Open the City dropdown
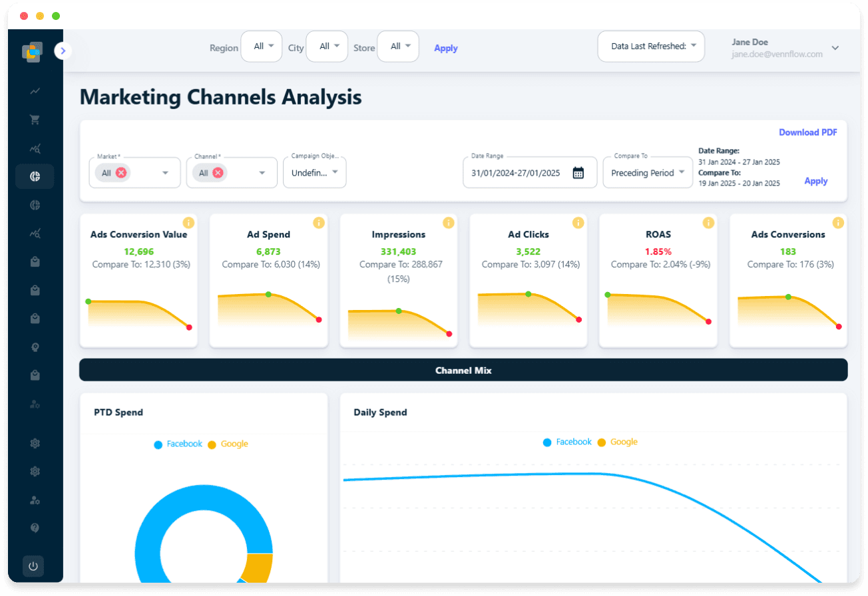This screenshot has height=596, width=868. pos(327,47)
